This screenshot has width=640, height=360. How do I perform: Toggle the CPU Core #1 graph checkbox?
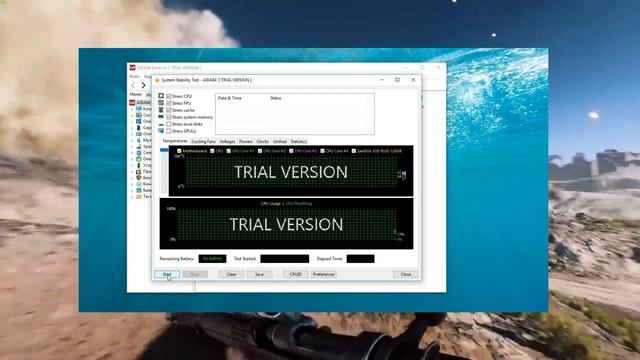[x=229, y=151]
